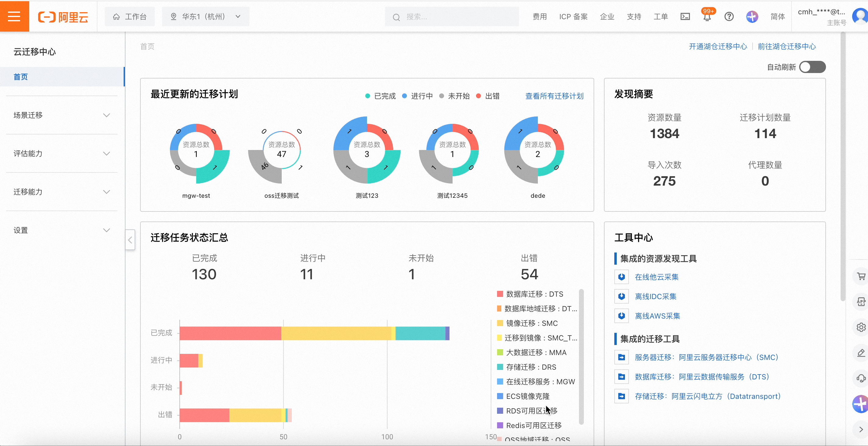
Task: Click in the top search input field
Action: click(x=452, y=16)
